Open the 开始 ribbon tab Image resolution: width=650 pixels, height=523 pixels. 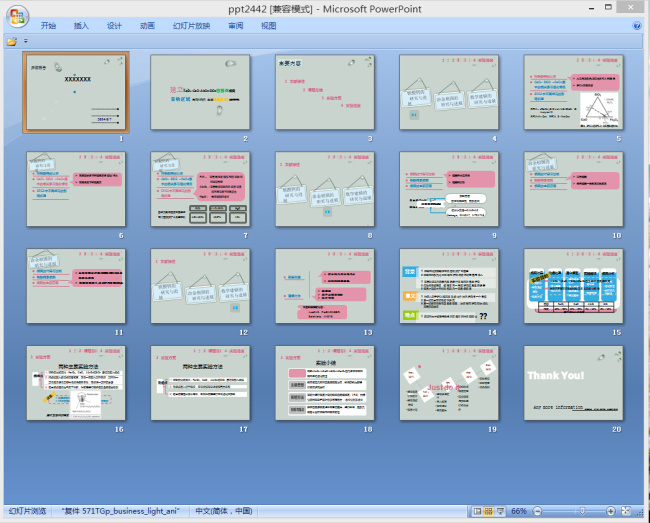coord(48,26)
